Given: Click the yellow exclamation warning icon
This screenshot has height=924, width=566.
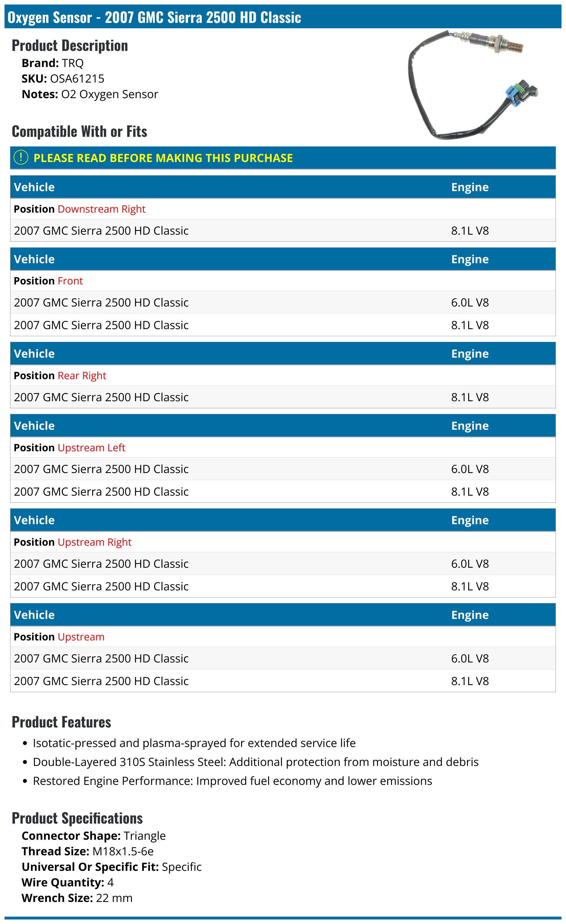Looking at the screenshot, I should pos(21,158).
